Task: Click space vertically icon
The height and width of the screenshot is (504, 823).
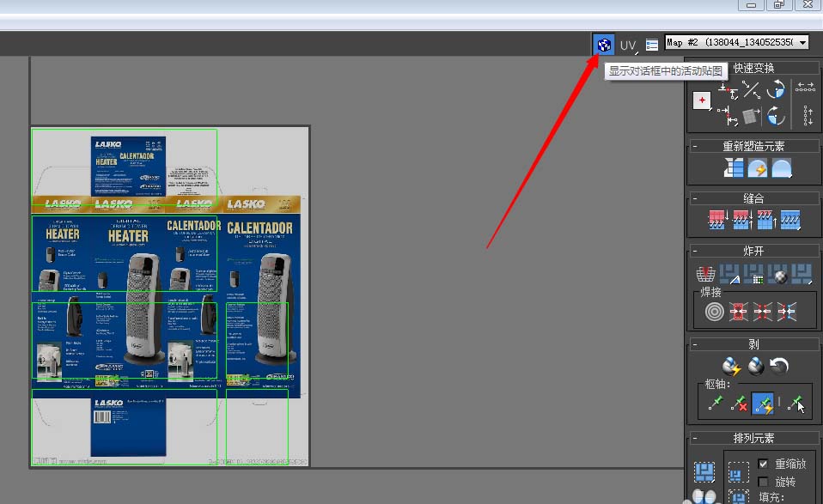Action: click(808, 116)
